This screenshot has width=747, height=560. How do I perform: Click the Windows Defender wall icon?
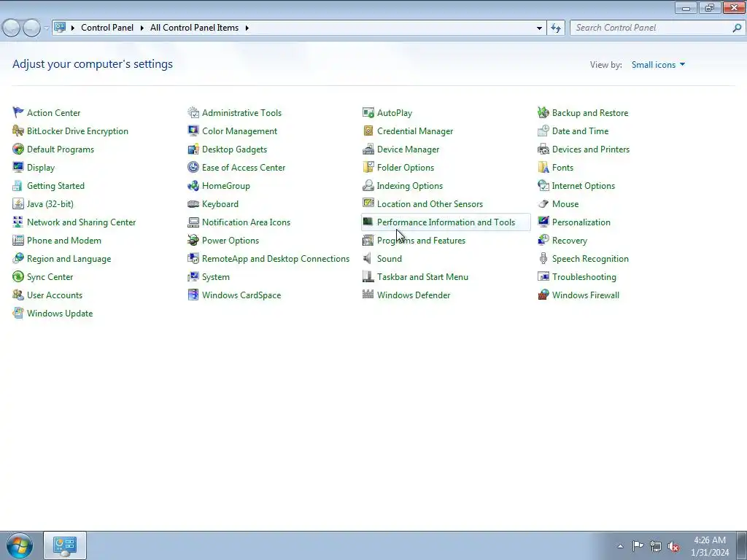pos(368,295)
